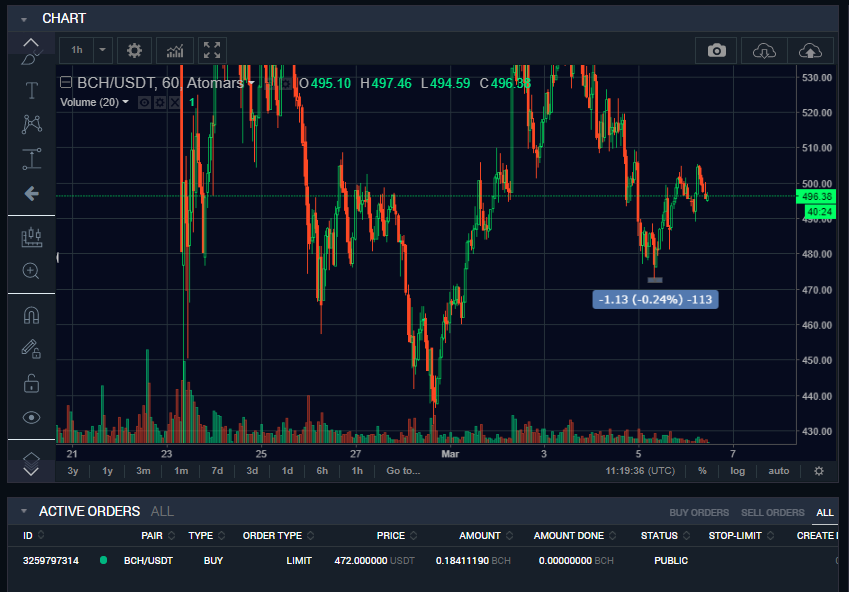Click the cloud upload save icon

tap(810, 51)
